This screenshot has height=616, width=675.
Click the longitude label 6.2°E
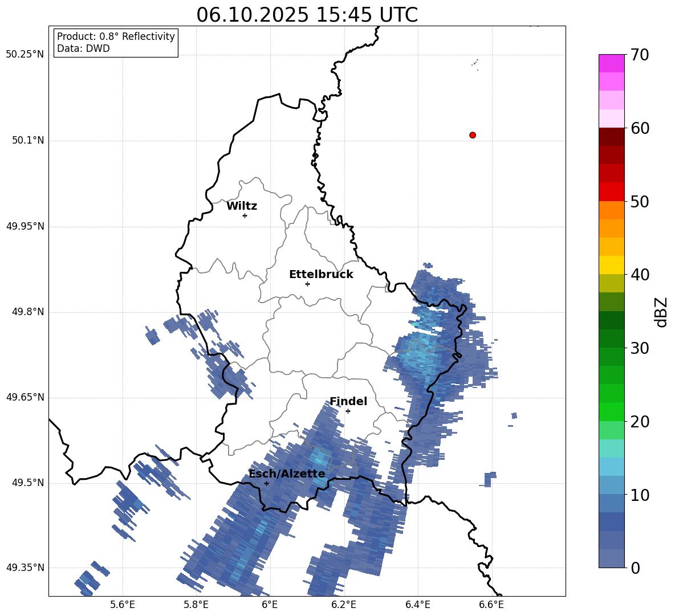point(344,605)
